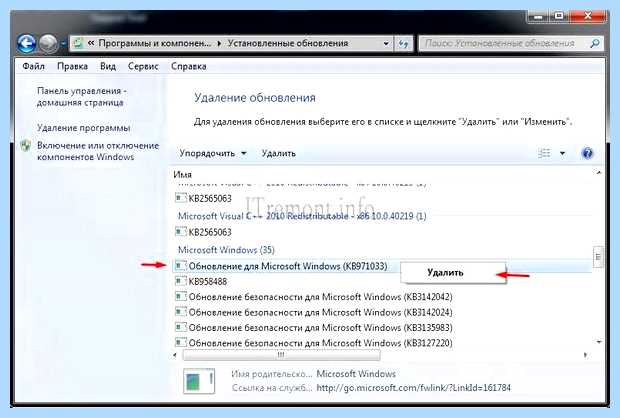Open the view options dropdown arrow

coord(562,153)
